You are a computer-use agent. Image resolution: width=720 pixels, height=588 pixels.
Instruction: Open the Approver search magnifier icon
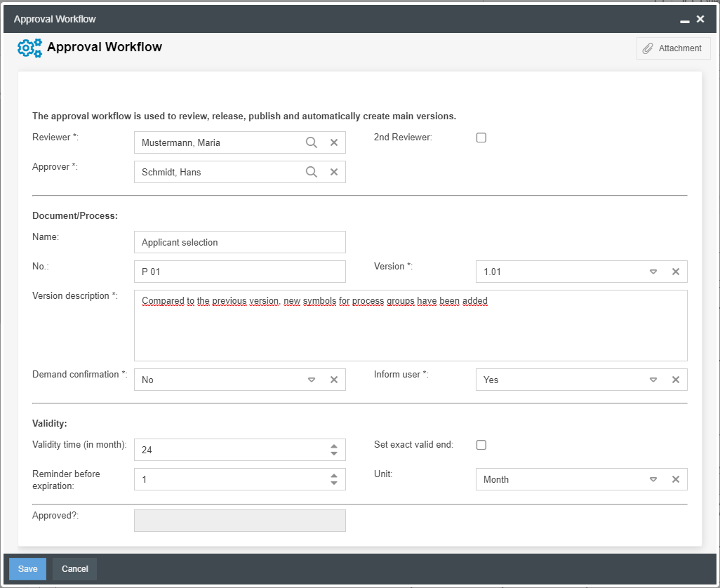(312, 172)
